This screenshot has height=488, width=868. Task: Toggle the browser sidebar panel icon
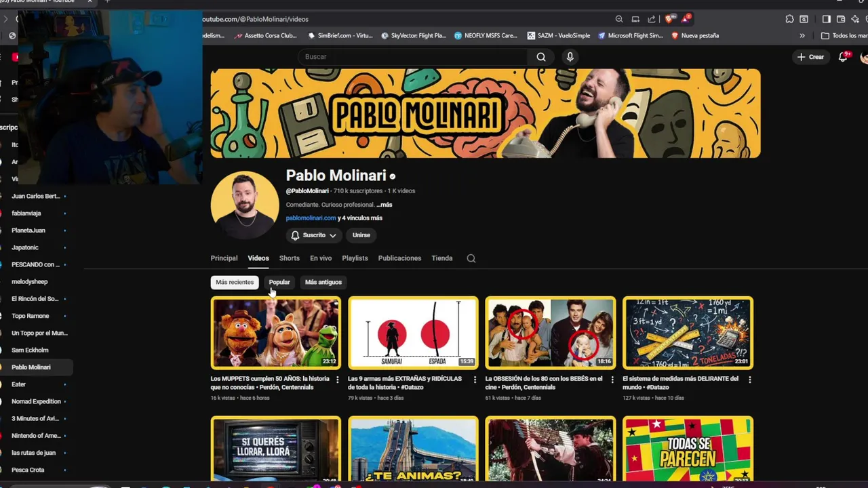coord(826,19)
